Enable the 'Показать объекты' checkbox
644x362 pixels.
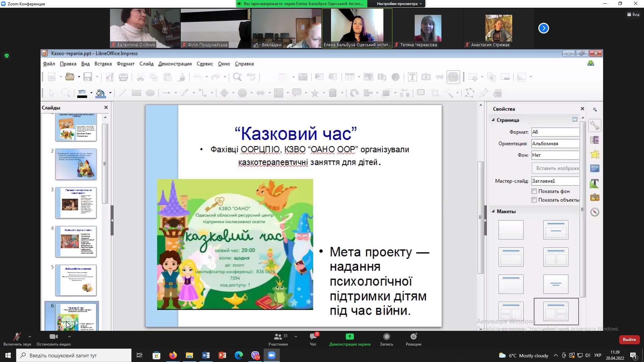pos(534,200)
